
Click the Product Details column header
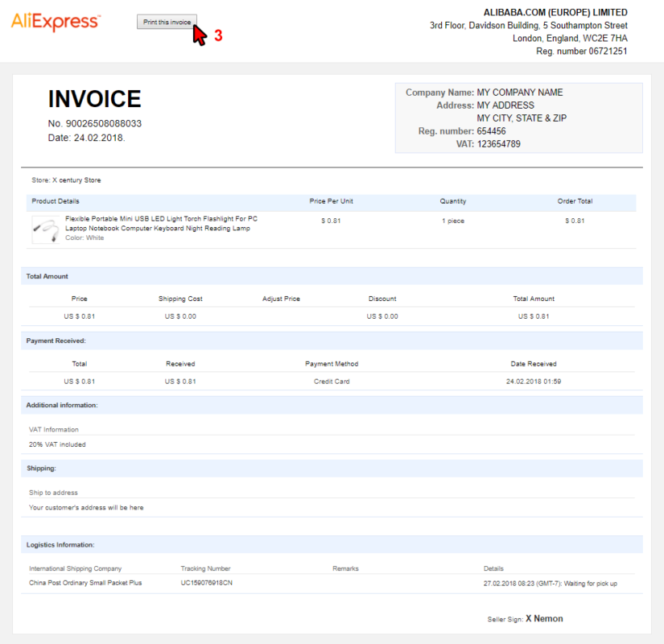[x=56, y=201]
